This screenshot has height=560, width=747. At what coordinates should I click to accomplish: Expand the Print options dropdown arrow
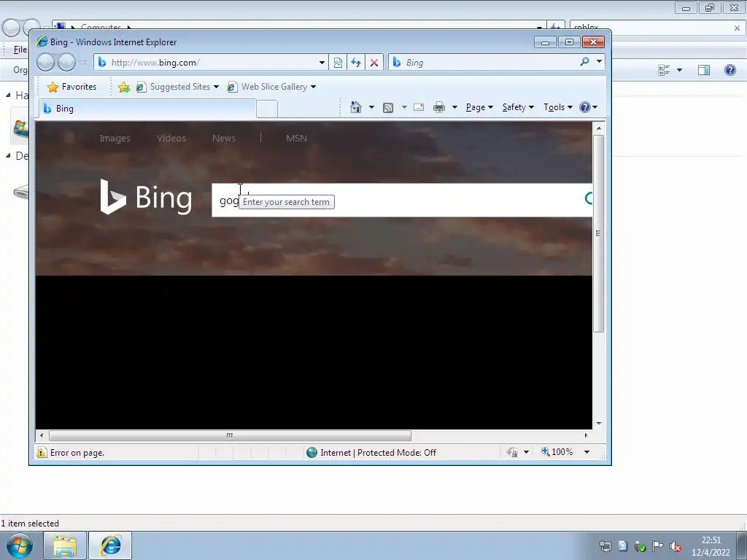pyautogui.click(x=454, y=107)
